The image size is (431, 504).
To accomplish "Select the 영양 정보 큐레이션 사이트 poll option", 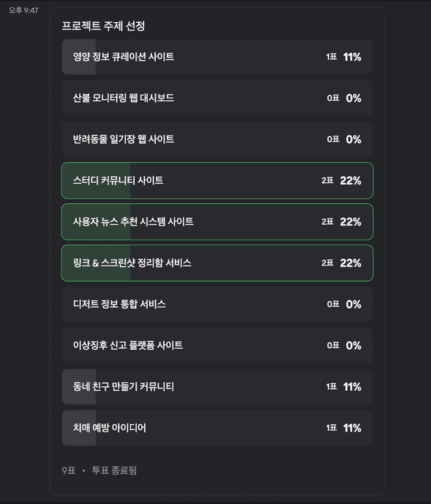I will (217, 57).
